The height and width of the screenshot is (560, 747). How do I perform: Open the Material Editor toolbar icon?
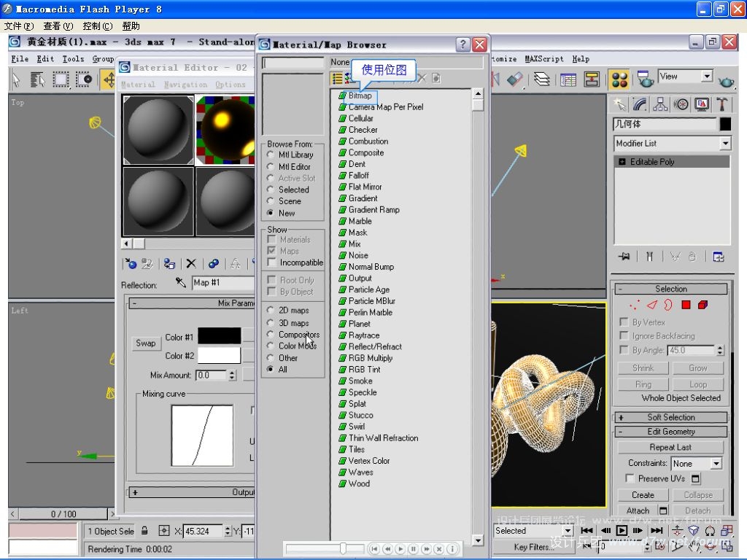click(619, 79)
